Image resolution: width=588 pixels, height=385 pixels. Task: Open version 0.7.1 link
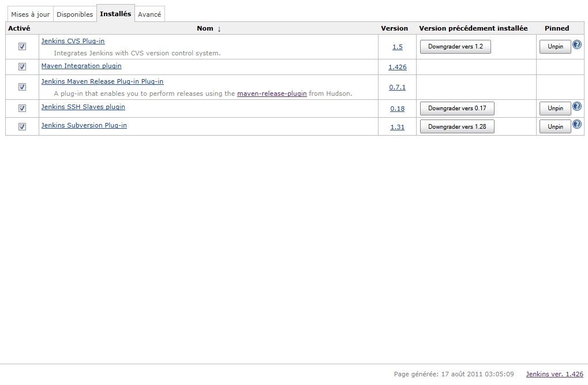click(397, 87)
